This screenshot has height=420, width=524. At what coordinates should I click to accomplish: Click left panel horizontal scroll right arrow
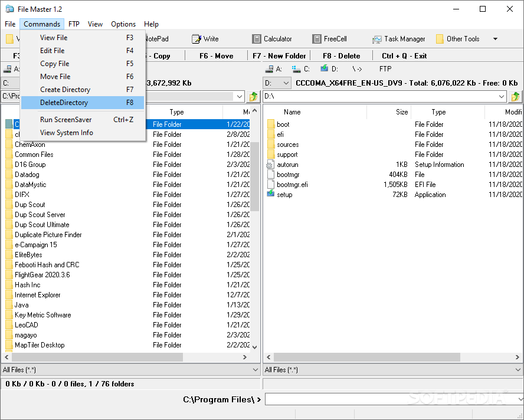click(x=245, y=357)
